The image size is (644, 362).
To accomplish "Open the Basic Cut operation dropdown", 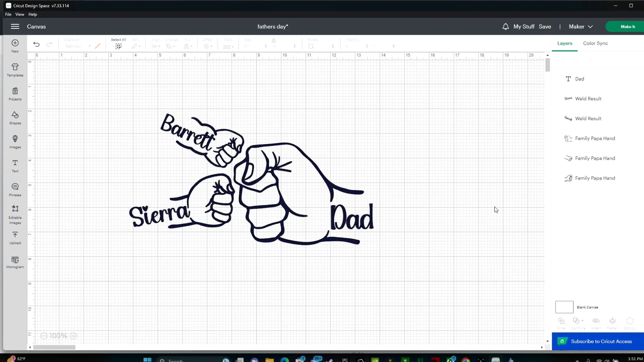I will coord(78,46).
